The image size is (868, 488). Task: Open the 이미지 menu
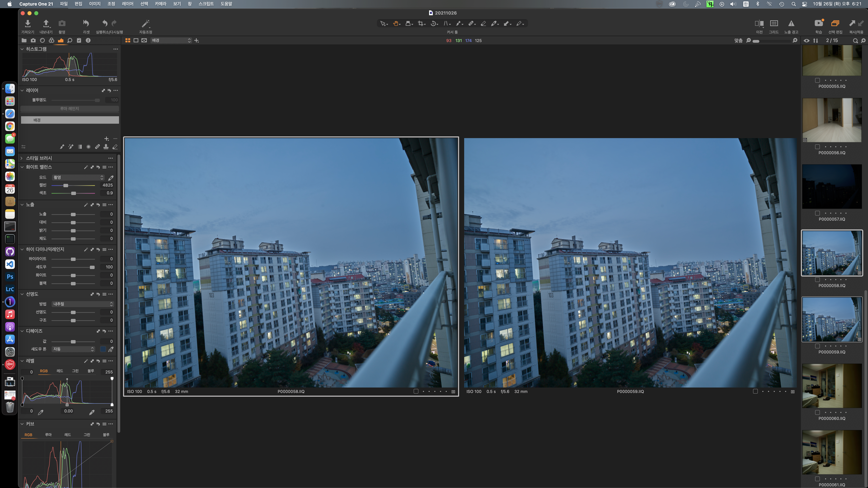point(95,4)
